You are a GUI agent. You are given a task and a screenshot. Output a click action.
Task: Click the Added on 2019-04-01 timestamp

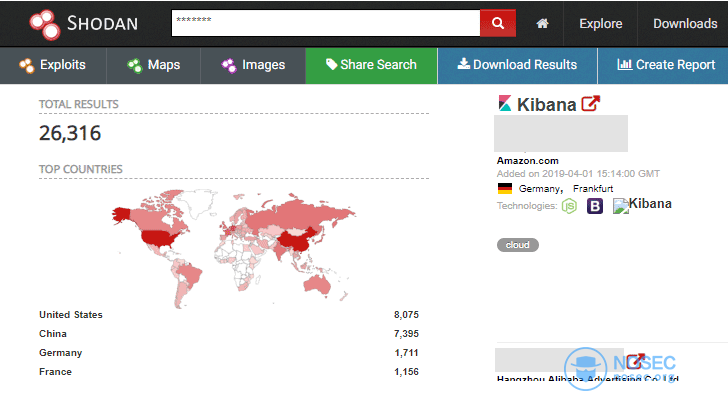(x=578, y=174)
